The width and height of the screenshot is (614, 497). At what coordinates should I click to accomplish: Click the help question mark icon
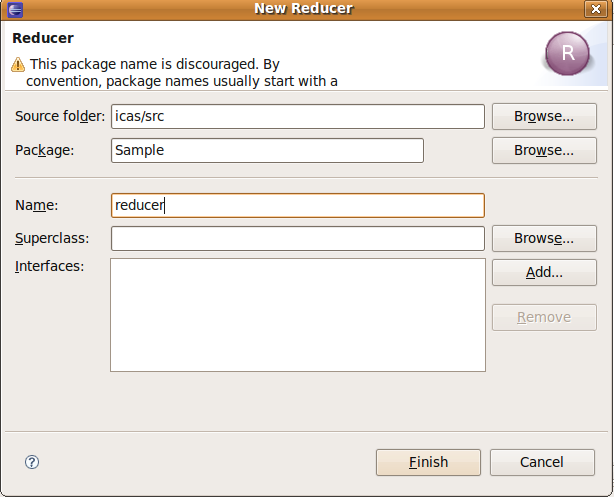click(x=32, y=462)
